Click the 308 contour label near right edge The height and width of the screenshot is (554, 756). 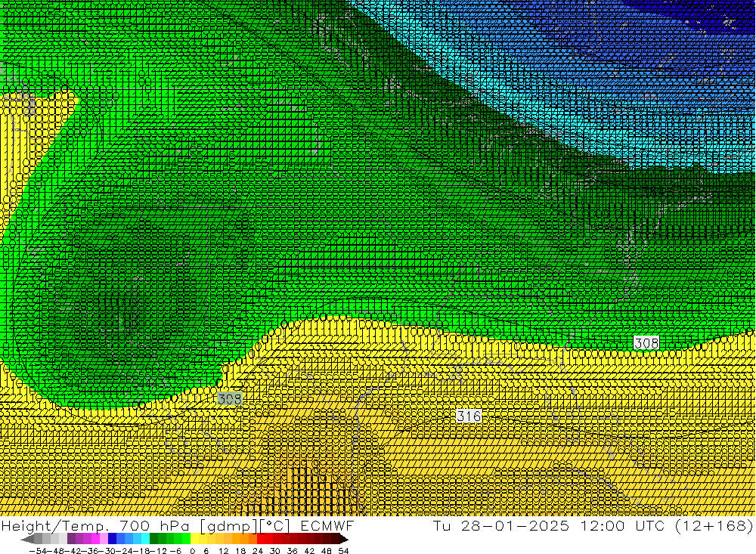point(646,343)
